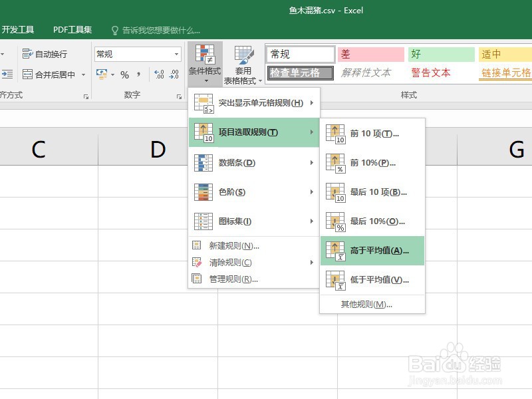Click the Format as Table icon
Viewport: 532px width, 399px height.
tap(244, 55)
